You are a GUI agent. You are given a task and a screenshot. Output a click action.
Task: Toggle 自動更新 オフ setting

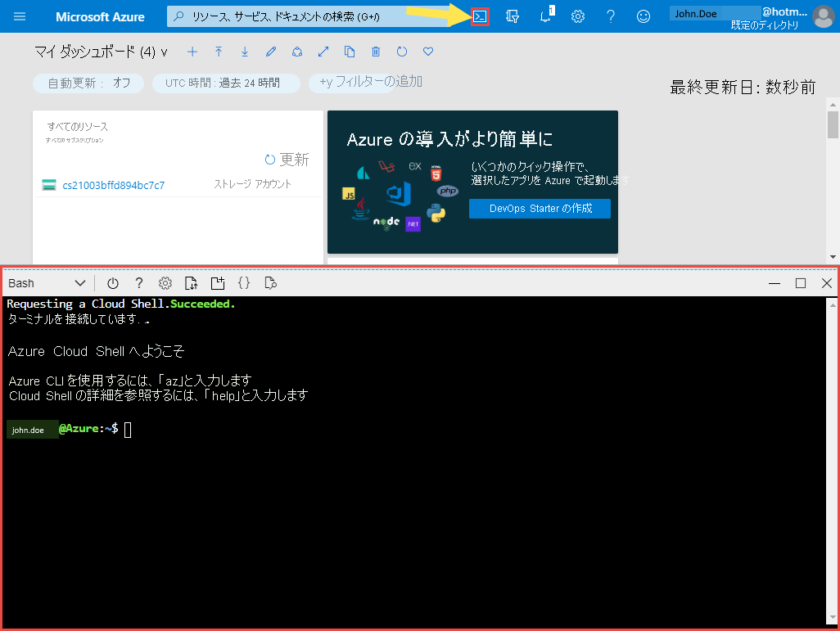(88, 83)
